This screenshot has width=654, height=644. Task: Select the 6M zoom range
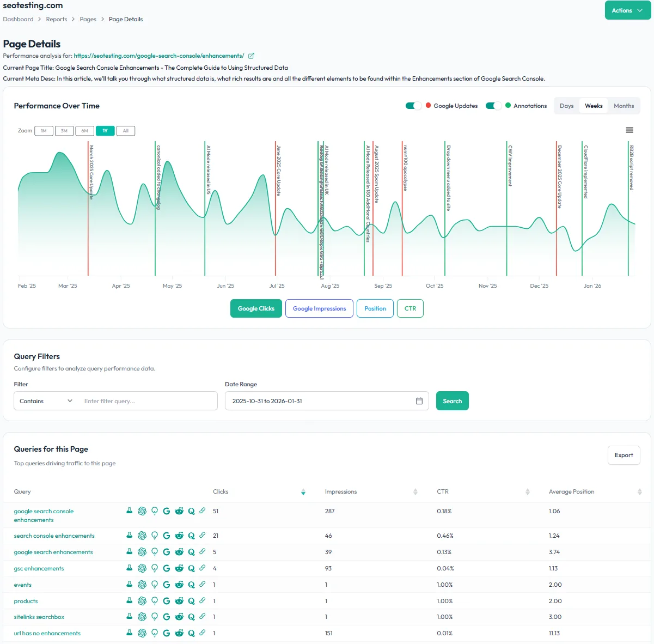(84, 131)
